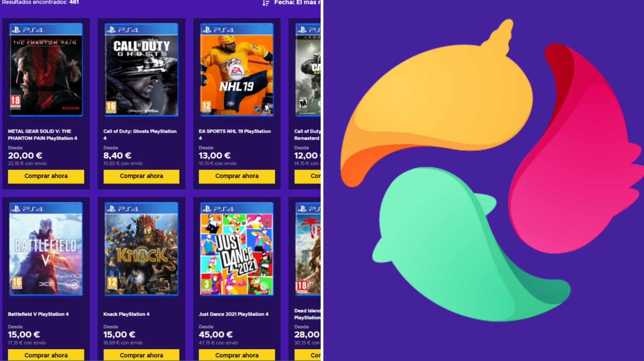Click Comprar ahora for Call of Duty: Ghosts
The image size is (644, 361).
point(141,176)
